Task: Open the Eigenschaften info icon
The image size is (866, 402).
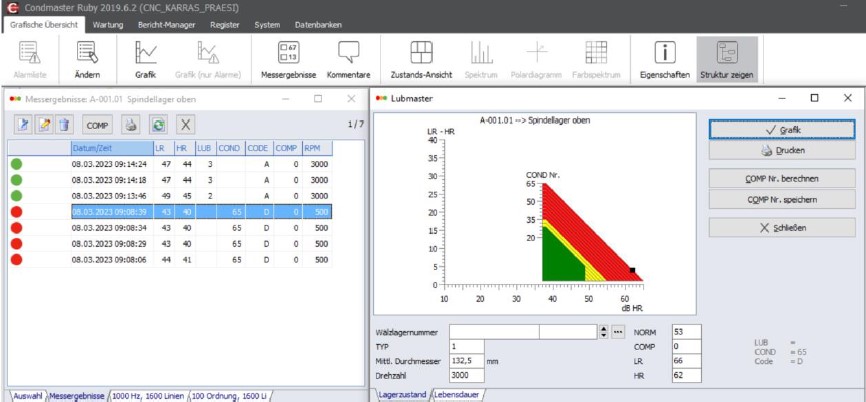Action: click(x=665, y=59)
